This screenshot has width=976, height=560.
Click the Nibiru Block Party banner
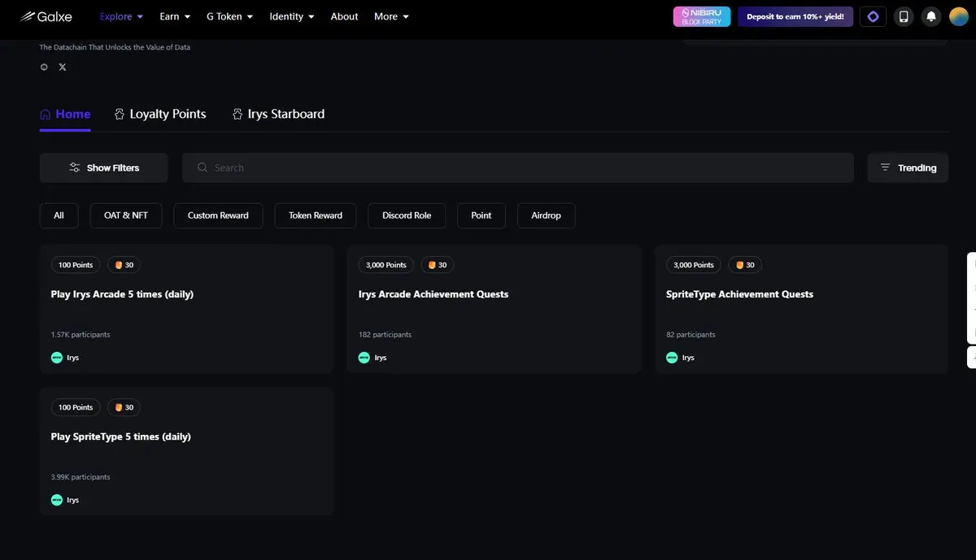(702, 16)
